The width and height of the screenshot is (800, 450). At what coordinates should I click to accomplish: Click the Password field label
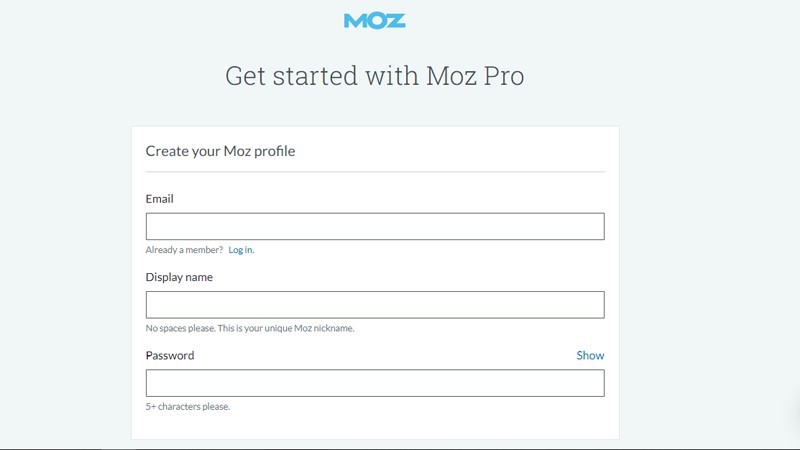(170, 355)
